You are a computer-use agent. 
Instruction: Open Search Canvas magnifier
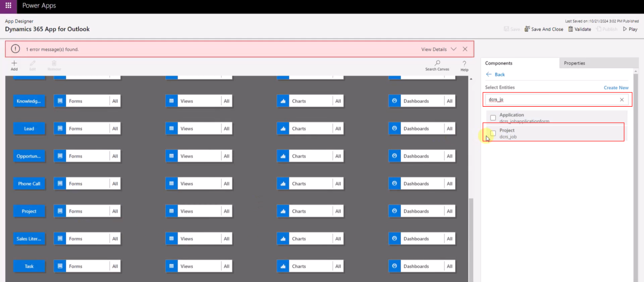(x=437, y=63)
